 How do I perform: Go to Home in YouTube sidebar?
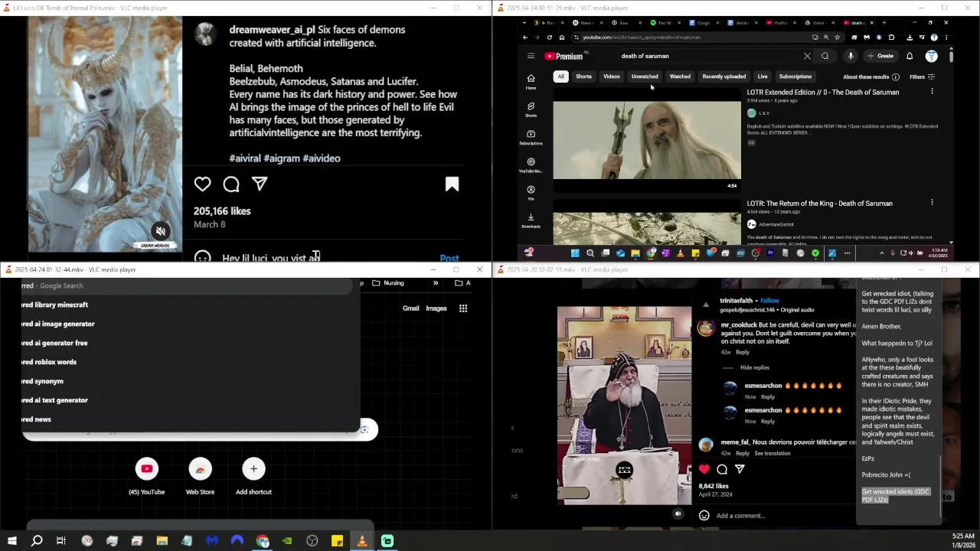tap(531, 82)
